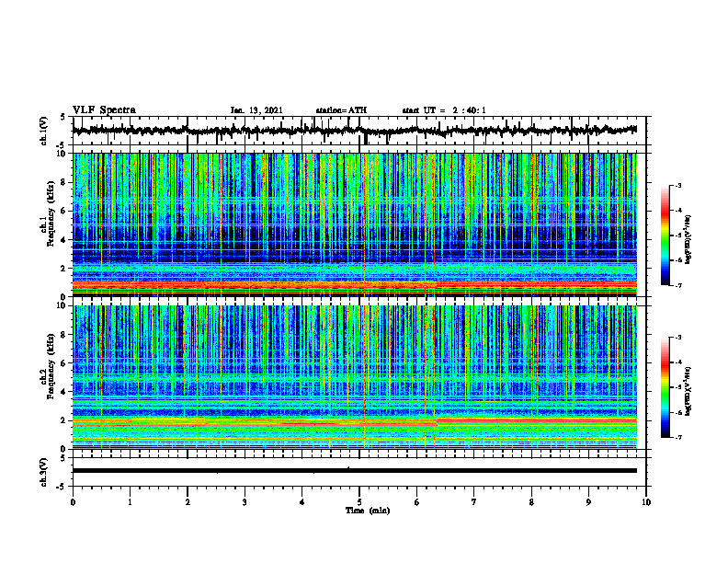The image size is (728, 563).
Task: Click the time axis tick label '0'
Action: click(x=73, y=502)
